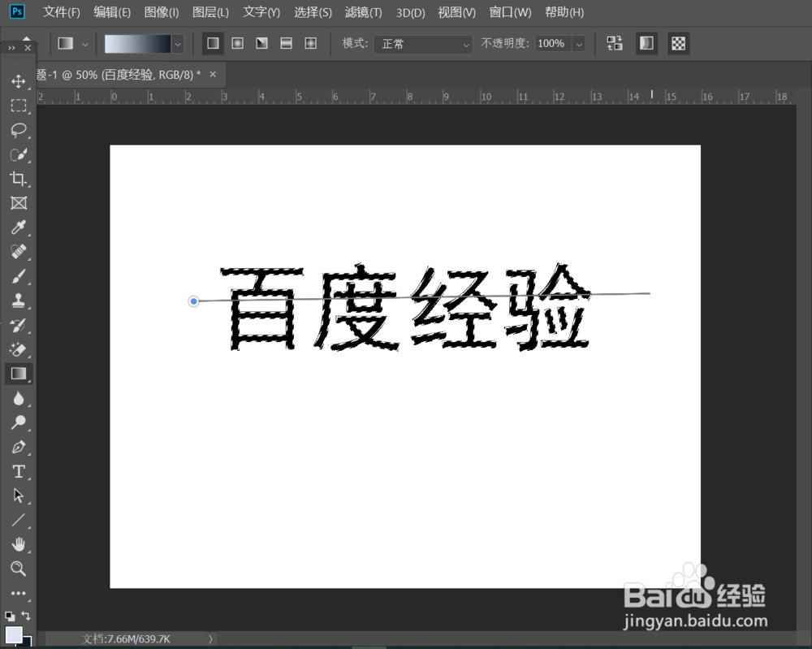
Task: Open the 滤镜(T) menu
Action: click(364, 12)
